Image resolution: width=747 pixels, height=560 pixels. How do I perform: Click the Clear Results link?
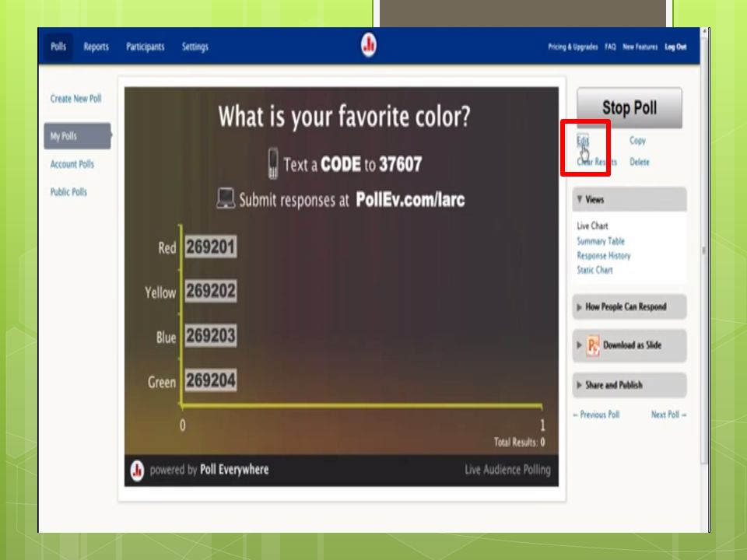[597, 162]
